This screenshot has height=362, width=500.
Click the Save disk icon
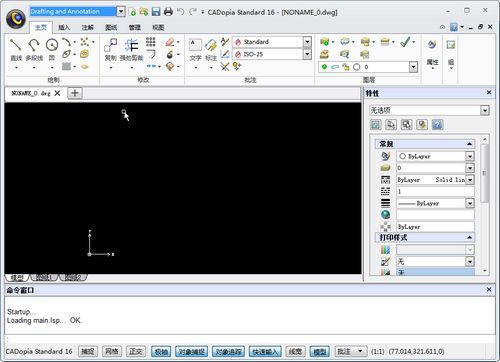click(x=156, y=12)
